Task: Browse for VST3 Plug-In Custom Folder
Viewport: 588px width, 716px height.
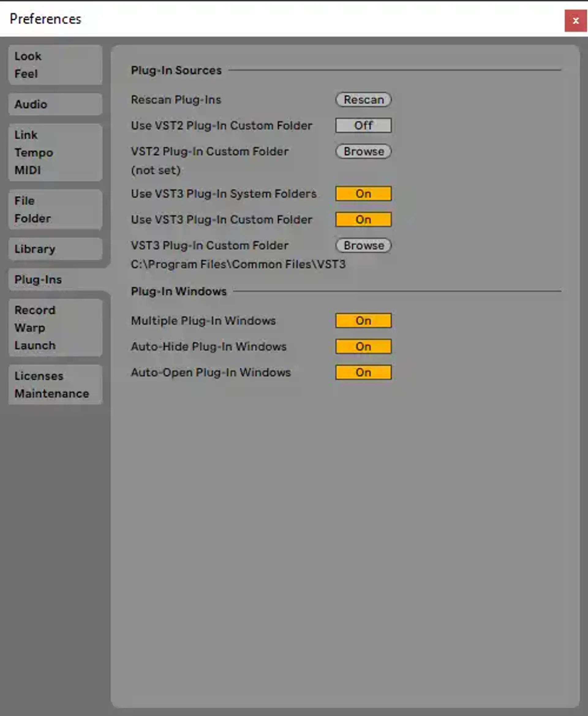Action: [x=364, y=246]
